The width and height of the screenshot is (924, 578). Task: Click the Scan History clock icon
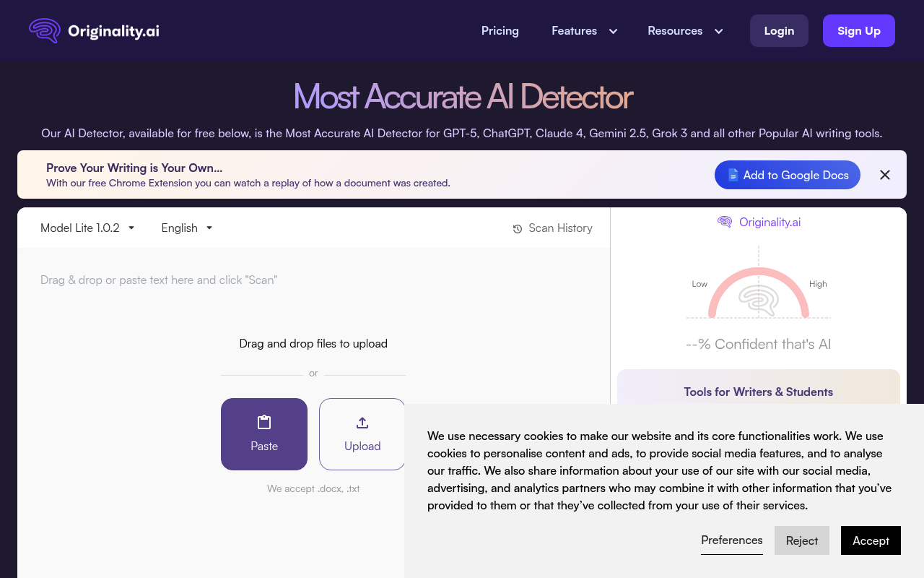point(518,229)
